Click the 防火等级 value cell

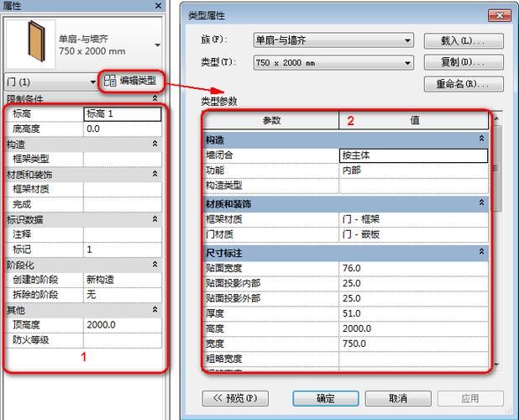click(123, 340)
